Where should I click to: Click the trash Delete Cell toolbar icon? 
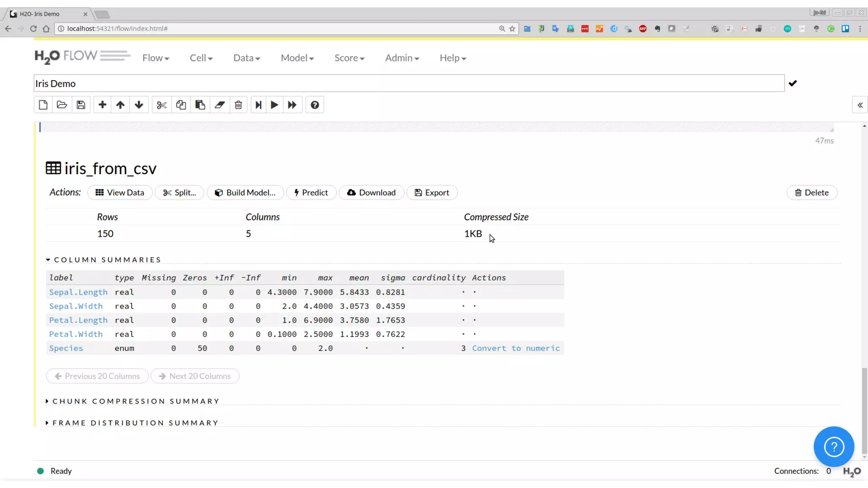[238, 105]
